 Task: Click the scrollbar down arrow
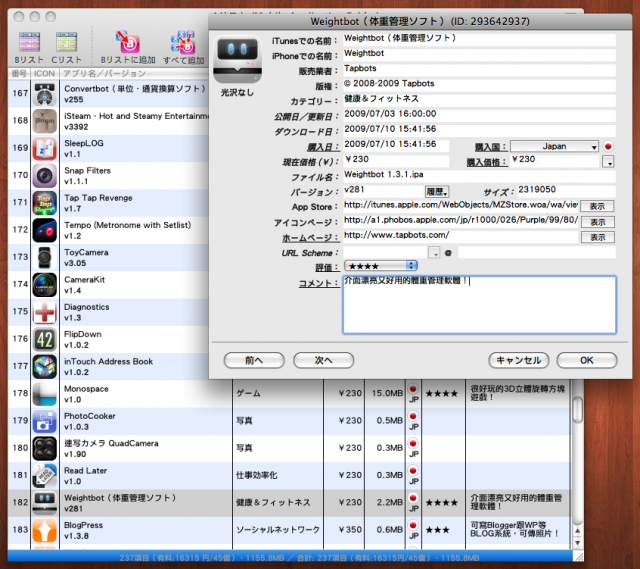tap(578, 543)
